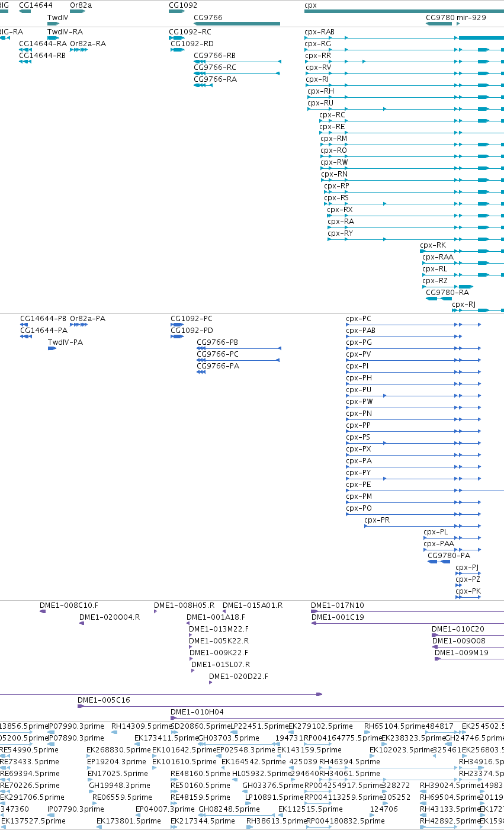Select the CG1092 gene label
This screenshot has width=504, height=830.
[x=183, y=5]
